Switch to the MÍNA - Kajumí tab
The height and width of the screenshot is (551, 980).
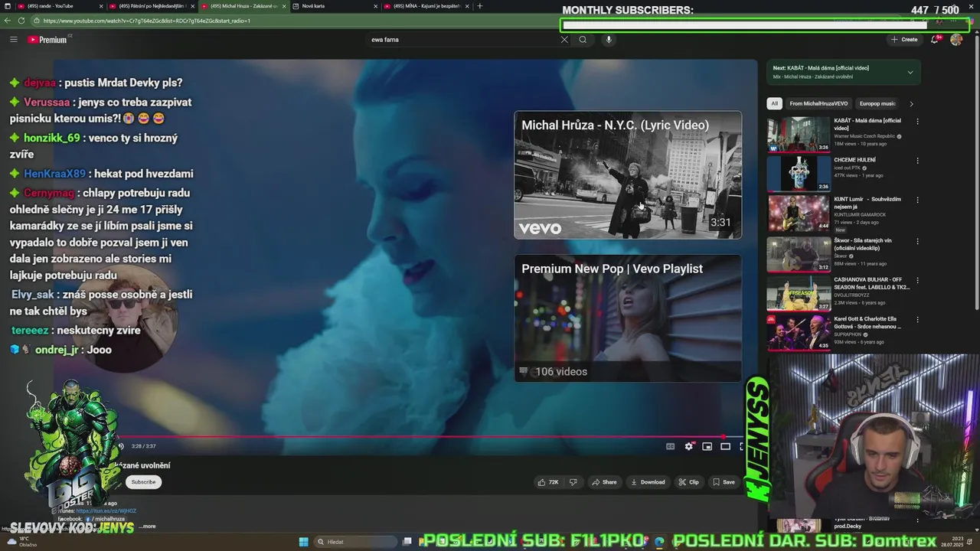point(426,6)
